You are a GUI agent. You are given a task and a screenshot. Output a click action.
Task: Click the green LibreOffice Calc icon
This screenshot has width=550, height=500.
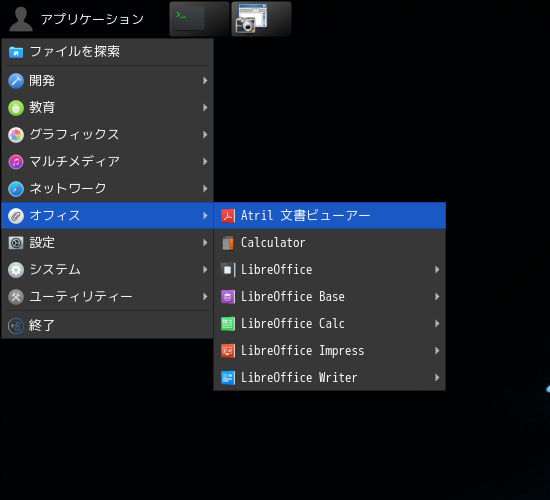[228, 324]
